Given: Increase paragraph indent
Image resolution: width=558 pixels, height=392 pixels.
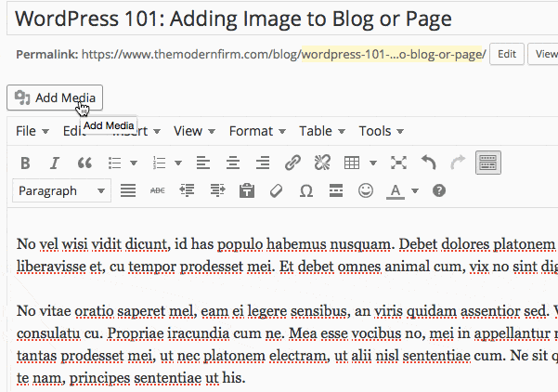Looking at the screenshot, I should 217,190.
